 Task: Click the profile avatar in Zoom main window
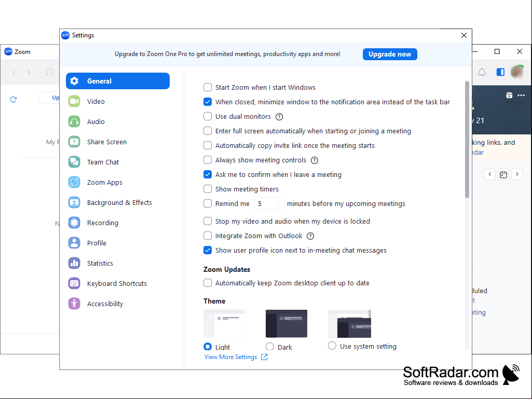(x=517, y=72)
